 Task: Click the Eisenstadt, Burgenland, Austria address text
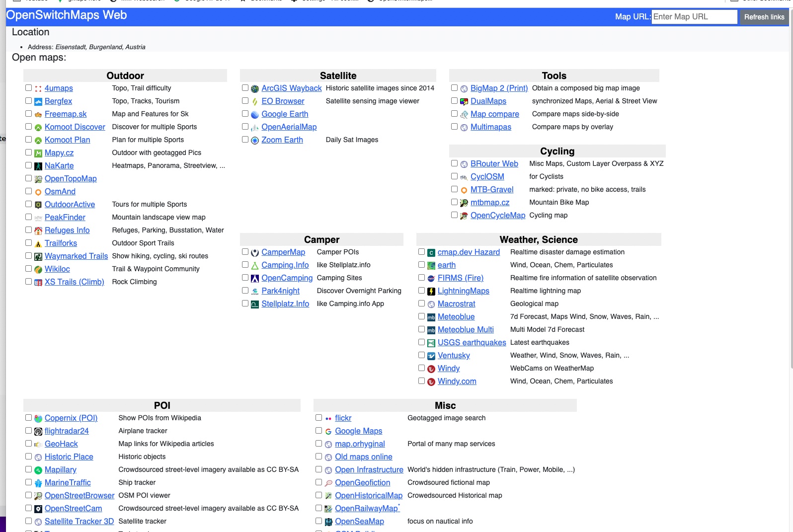[x=100, y=47]
